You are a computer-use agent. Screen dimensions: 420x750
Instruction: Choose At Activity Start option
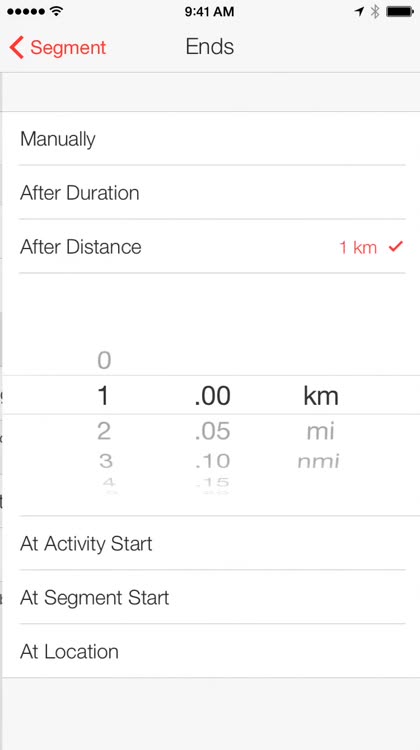tap(212, 543)
